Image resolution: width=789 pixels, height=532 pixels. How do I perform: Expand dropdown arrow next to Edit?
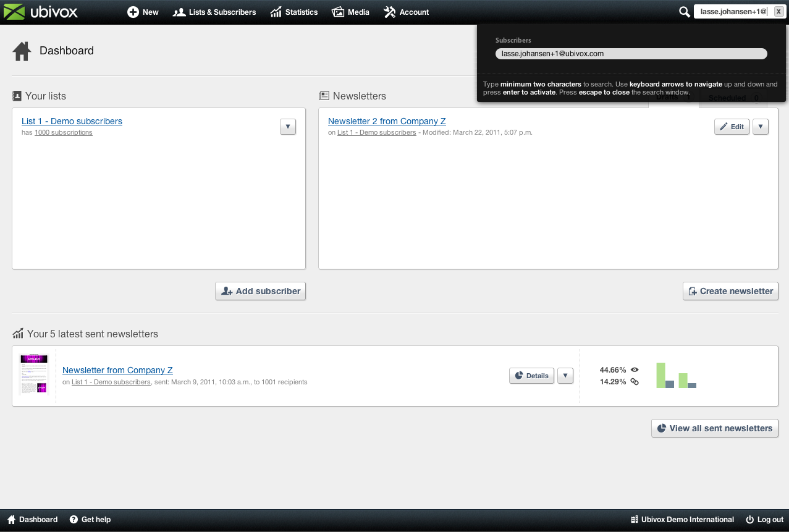pyautogui.click(x=761, y=127)
